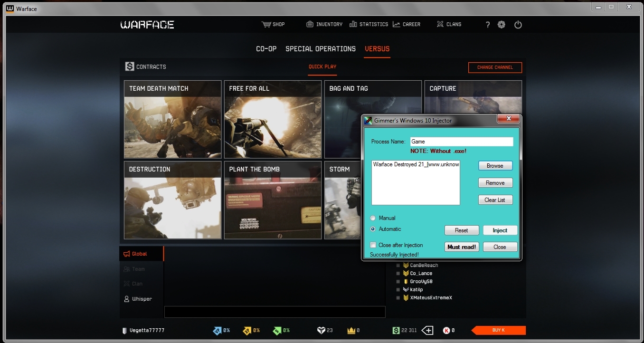Open Career using the graph icon

coord(397,24)
